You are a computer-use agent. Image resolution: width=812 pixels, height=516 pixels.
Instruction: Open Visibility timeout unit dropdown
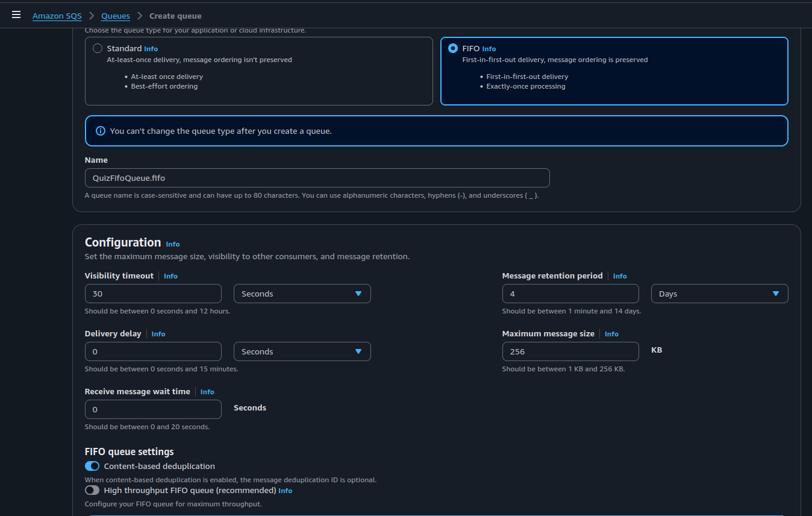click(x=302, y=294)
